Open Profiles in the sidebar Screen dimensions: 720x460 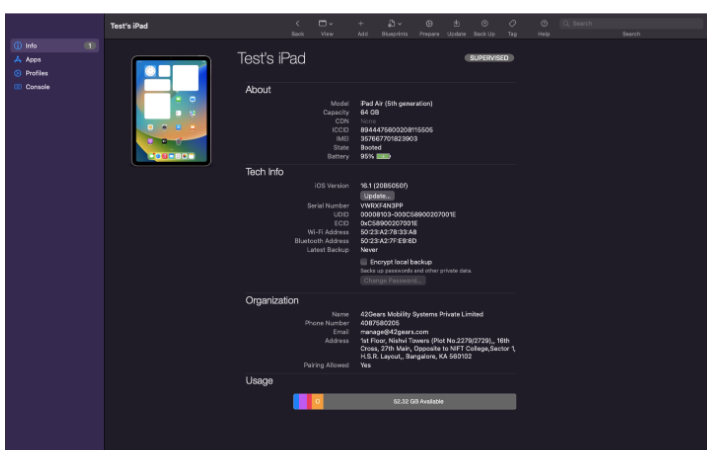pos(55,73)
